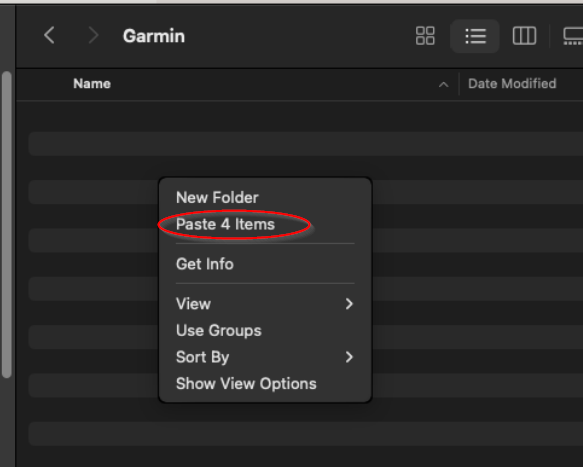This screenshot has height=467, width=583.
Task: Switch to column view
Action: [x=524, y=36]
